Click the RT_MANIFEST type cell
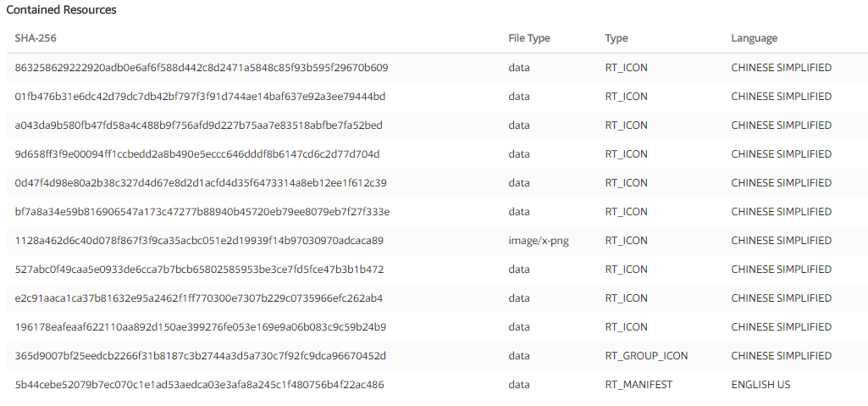Image resolution: width=868 pixels, height=406 pixels. tap(639, 385)
